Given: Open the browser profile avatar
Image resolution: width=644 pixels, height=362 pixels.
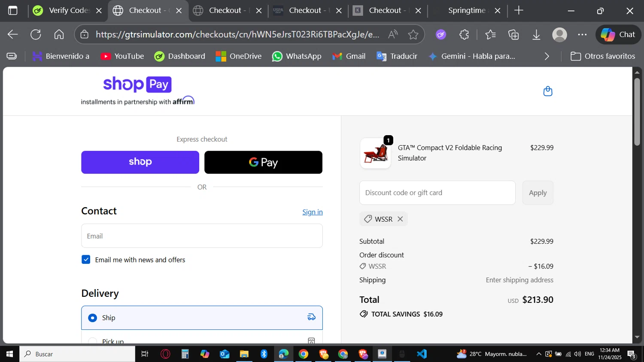Looking at the screenshot, I should (559, 34).
